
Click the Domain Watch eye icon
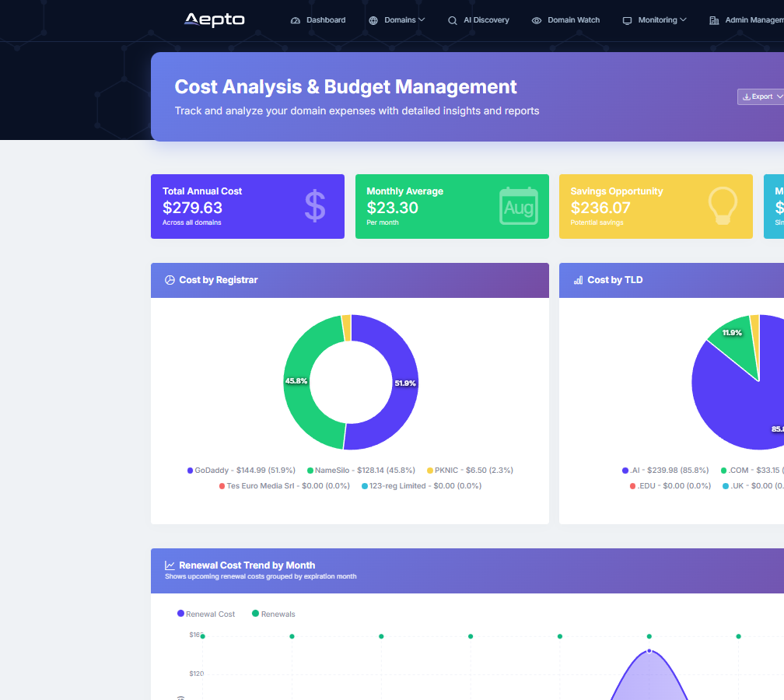pyautogui.click(x=537, y=20)
